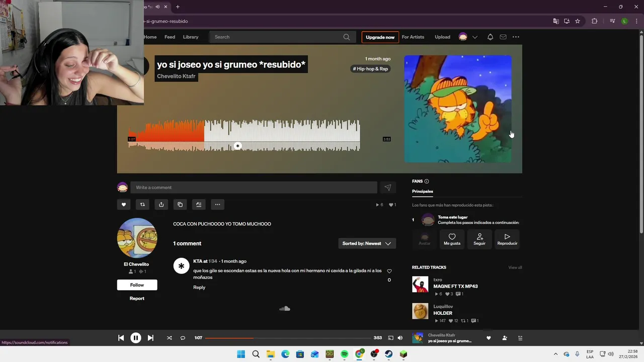Open the For Artists page
Screen dimensions: 644x362
click(413, 37)
